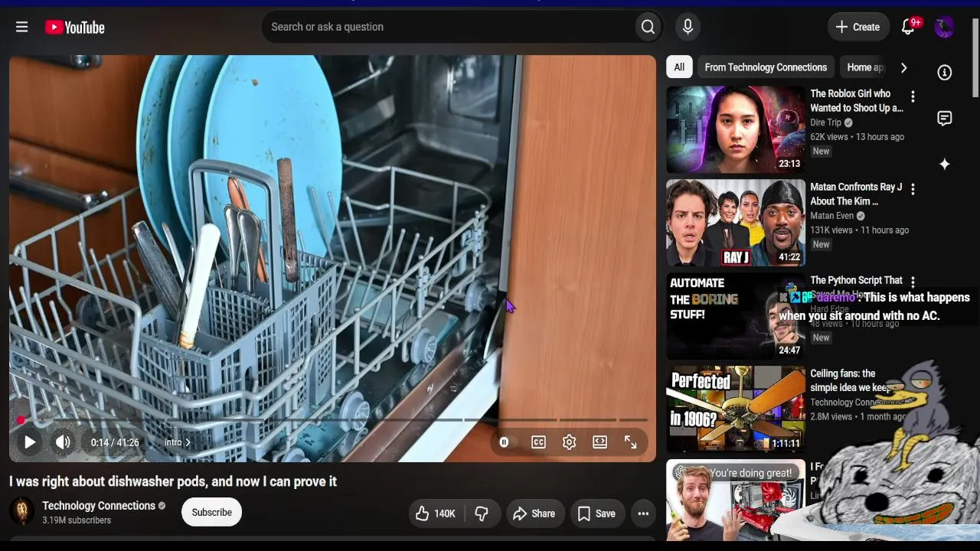The width and height of the screenshot is (980, 551).
Task: Open the Matan Confronts Ray J thumbnail
Action: click(x=736, y=223)
